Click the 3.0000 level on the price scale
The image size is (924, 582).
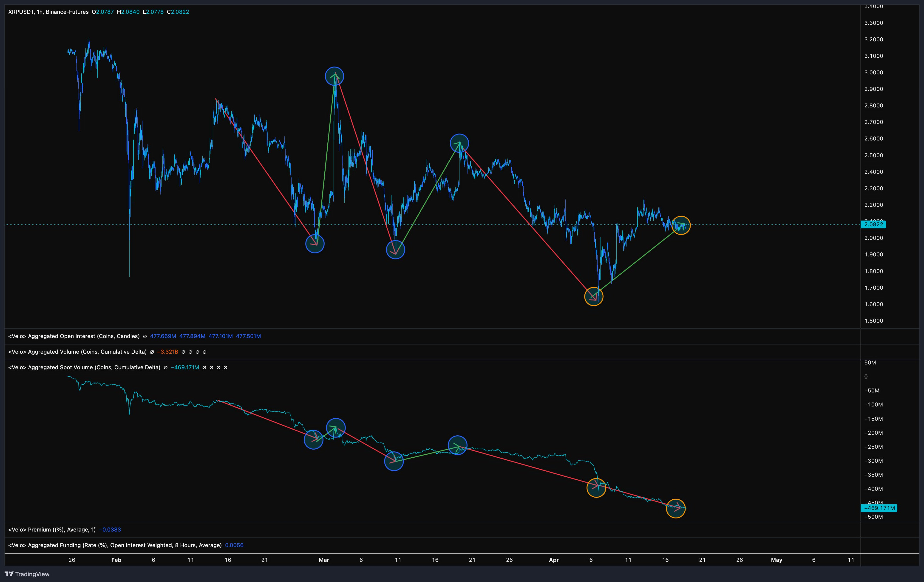pos(873,73)
